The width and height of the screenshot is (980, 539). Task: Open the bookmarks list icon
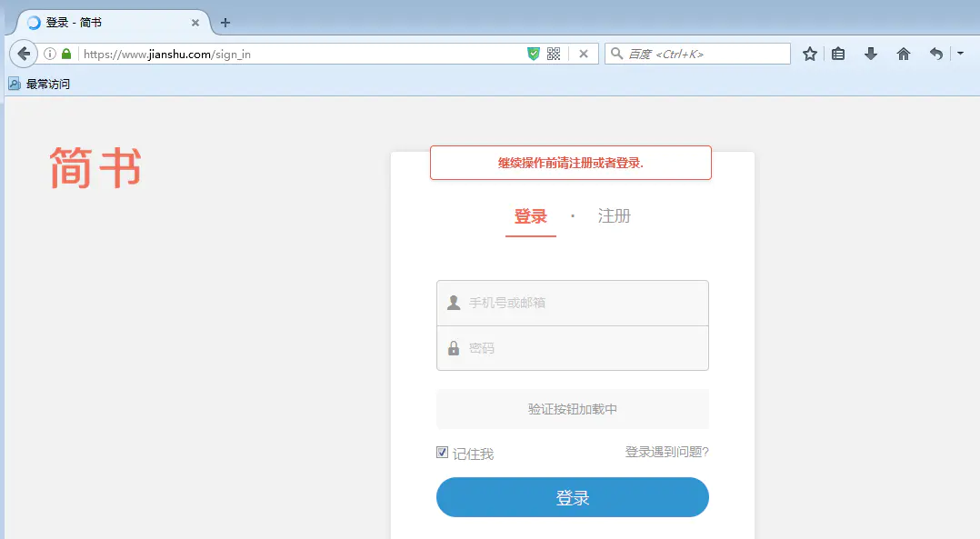pyautogui.click(x=838, y=54)
